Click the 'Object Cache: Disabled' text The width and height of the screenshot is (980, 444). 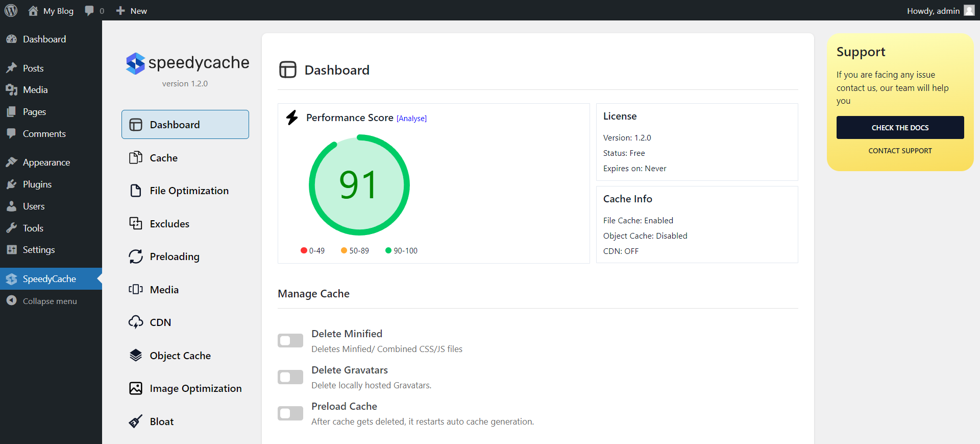pyautogui.click(x=645, y=236)
